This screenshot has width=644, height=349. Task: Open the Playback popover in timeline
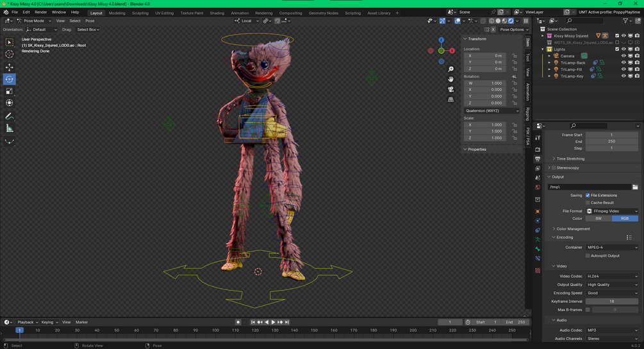coord(28,322)
